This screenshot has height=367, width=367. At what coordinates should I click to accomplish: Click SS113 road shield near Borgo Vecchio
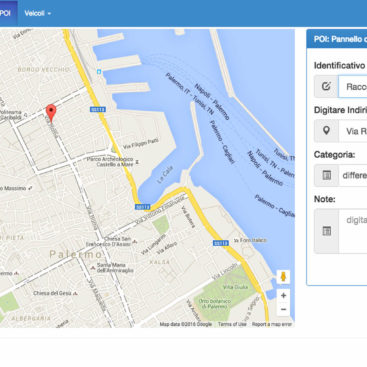(98, 109)
